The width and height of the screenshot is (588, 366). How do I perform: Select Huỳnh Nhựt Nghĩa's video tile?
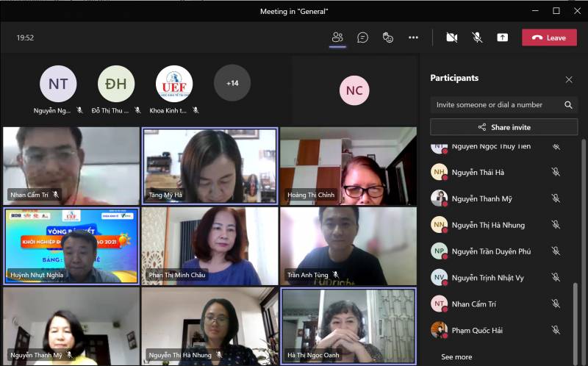point(71,245)
